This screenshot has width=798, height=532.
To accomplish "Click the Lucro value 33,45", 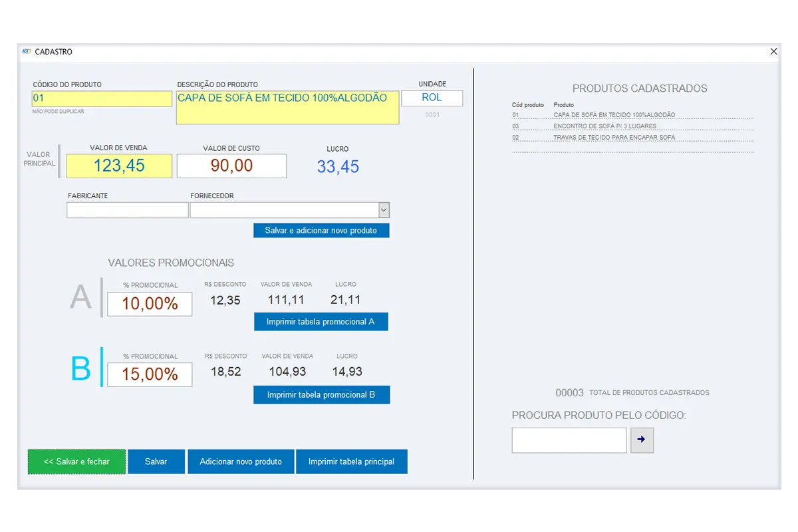I will tap(338, 167).
